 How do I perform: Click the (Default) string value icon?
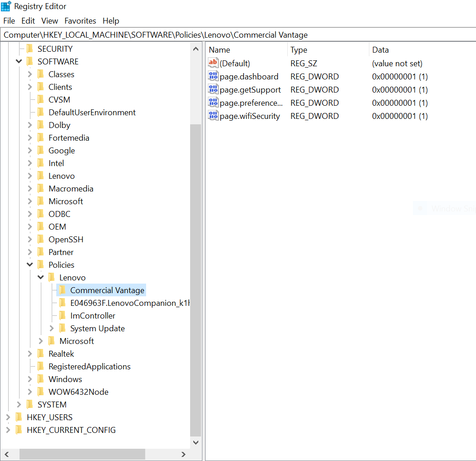coord(213,63)
